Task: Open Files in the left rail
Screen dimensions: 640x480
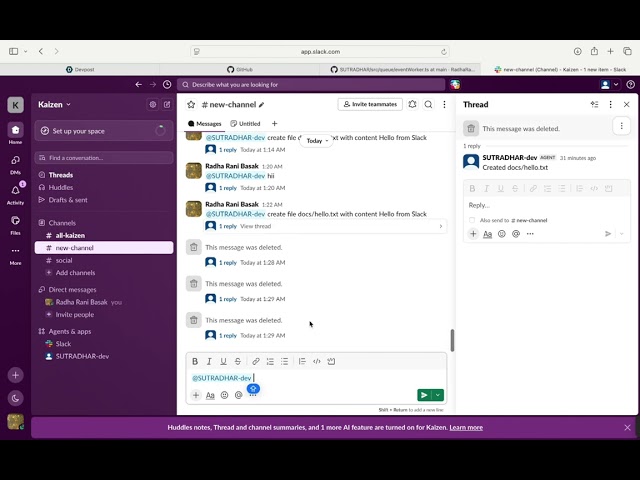Action: 16,225
